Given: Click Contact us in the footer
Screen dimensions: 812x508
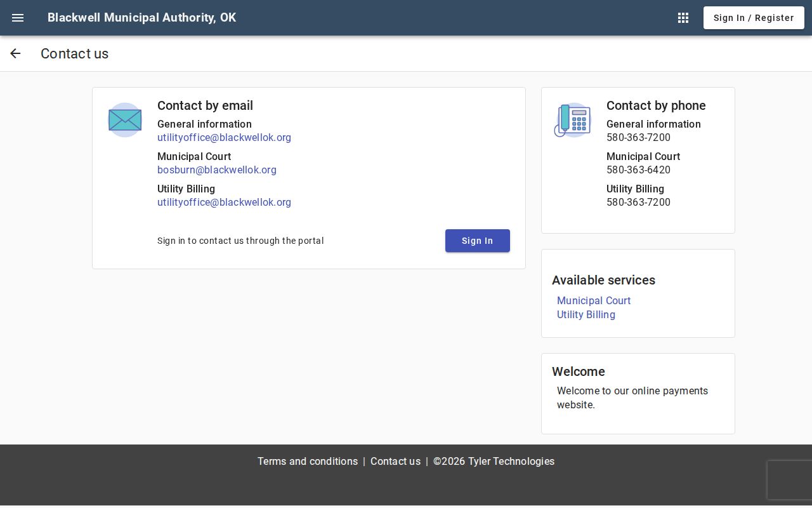Looking at the screenshot, I should click(395, 462).
